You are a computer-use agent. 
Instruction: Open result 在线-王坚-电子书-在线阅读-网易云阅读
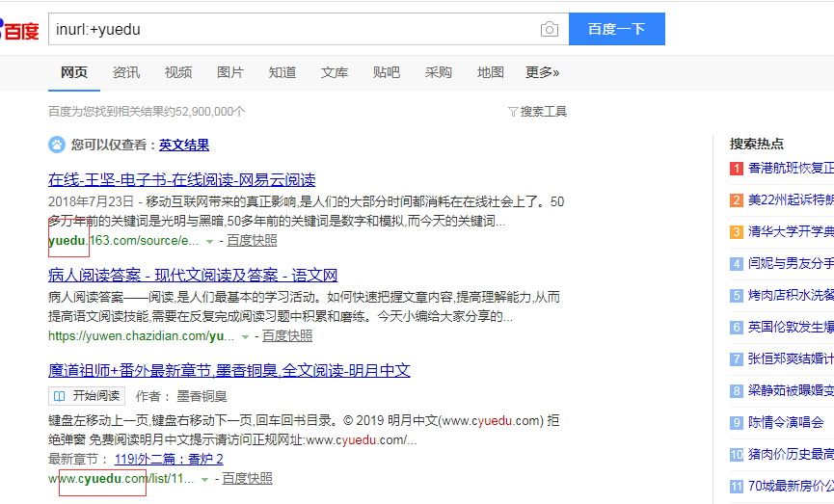tap(182, 179)
